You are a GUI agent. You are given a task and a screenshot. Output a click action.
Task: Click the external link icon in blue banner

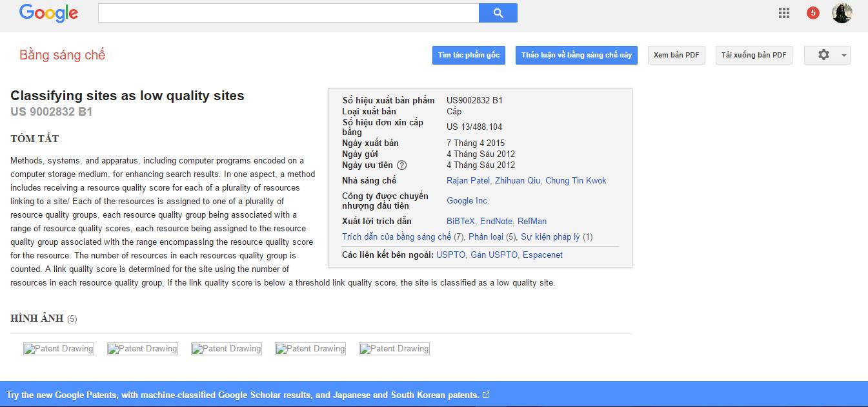pyautogui.click(x=486, y=395)
